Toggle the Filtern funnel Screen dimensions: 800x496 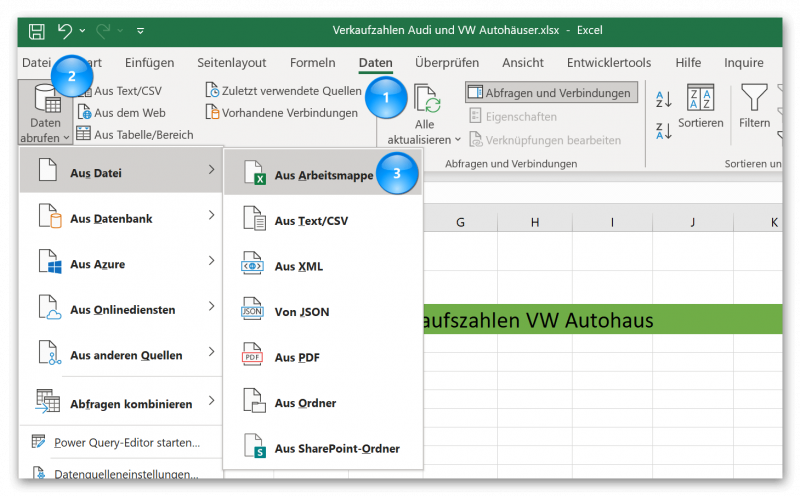[x=754, y=107]
